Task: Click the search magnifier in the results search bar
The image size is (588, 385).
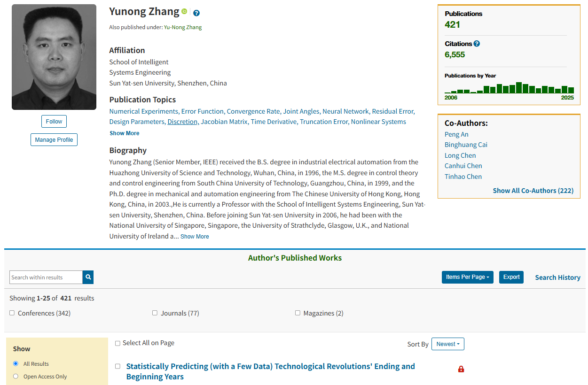Action: click(88, 277)
